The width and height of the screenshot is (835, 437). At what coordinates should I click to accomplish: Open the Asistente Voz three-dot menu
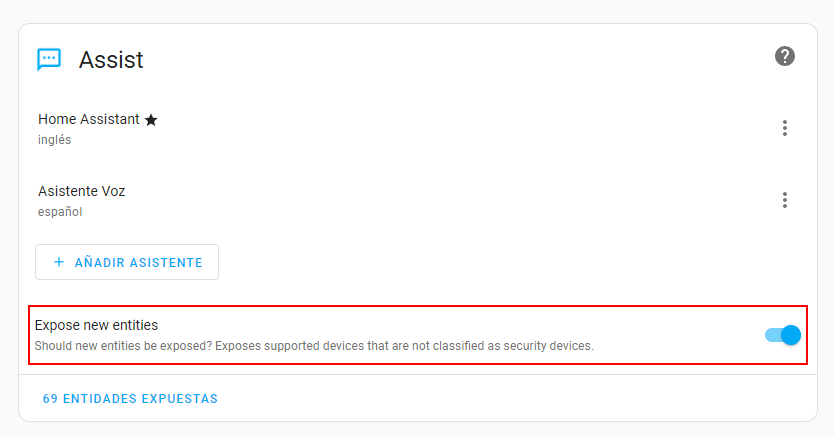[785, 200]
